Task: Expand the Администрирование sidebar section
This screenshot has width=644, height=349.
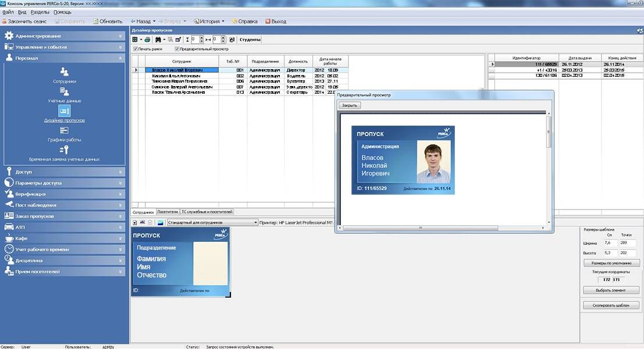Action: [x=64, y=36]
